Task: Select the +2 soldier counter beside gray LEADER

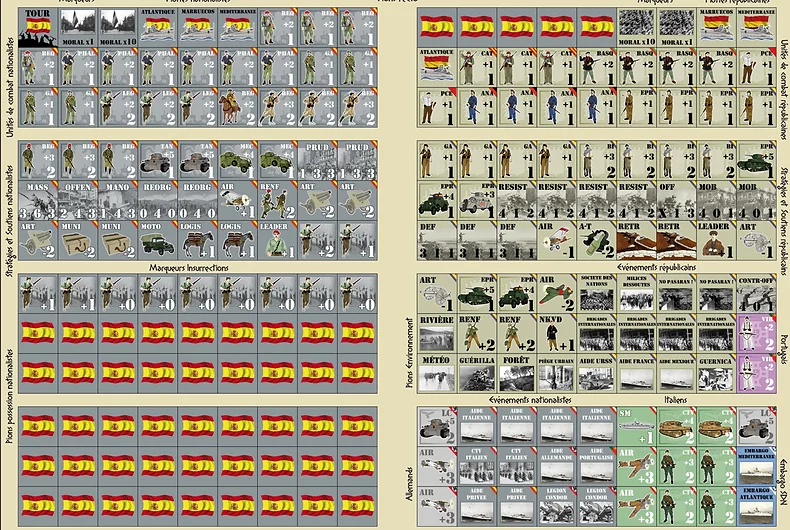Action: [x=317, y=240]
